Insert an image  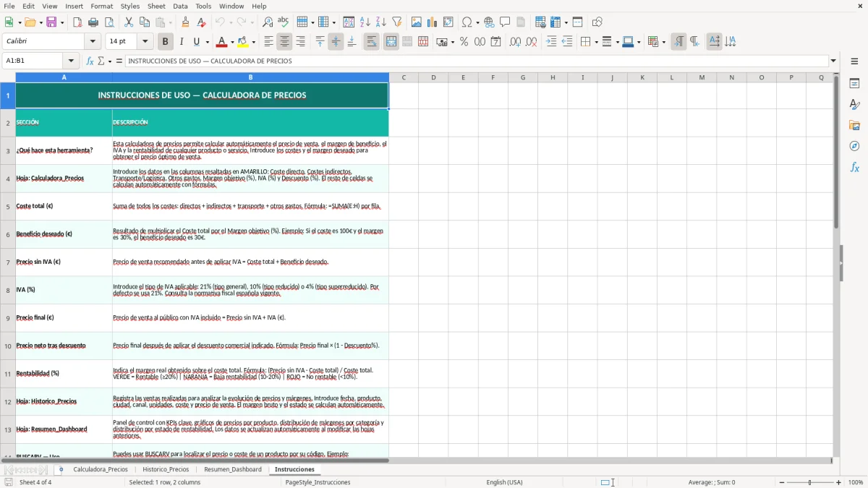[x=417, y=22]
